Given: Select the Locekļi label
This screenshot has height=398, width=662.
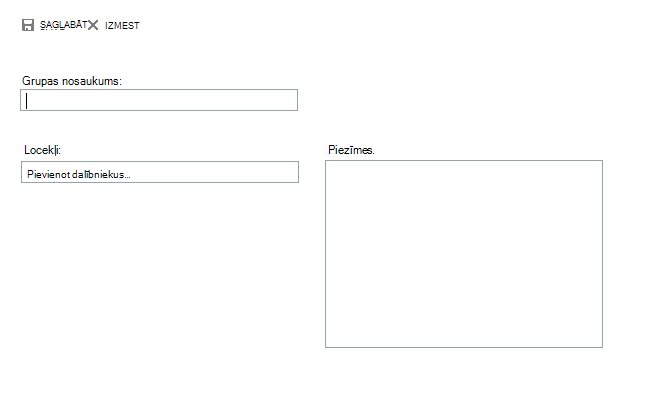Looking at the screenshot, I should [42, 150].
